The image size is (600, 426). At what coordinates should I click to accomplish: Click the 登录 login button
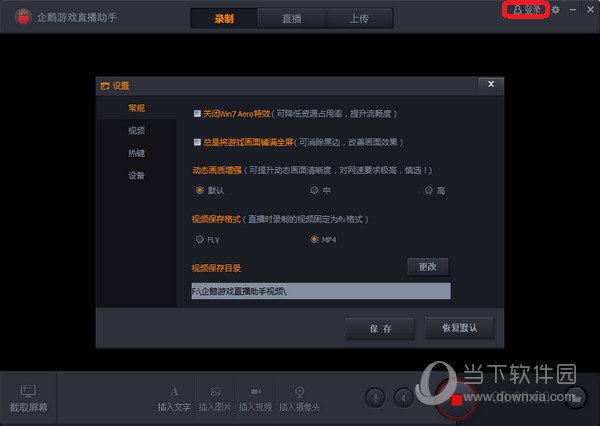click(527, 10)
